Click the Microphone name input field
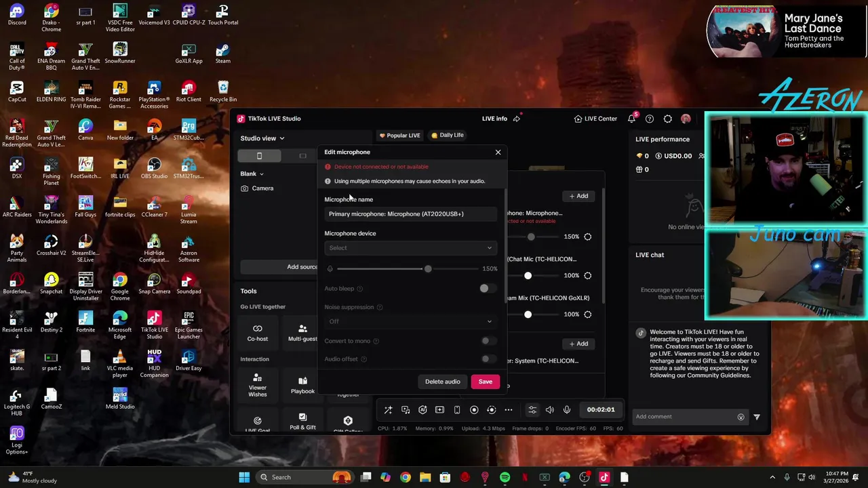Viewport: 868px width, 488px height. pos(410,214)
